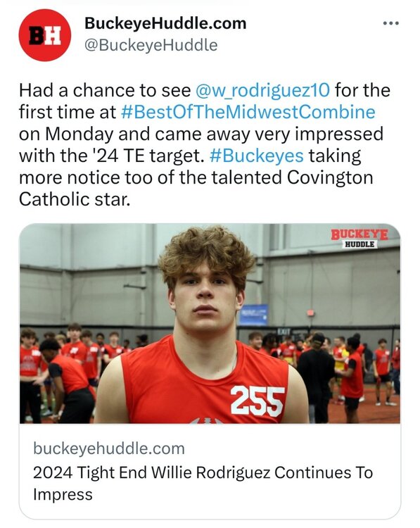The image size is (420, 528).
Task: Open the #Buckeyes hashtag
Action: tap(257, 156)
